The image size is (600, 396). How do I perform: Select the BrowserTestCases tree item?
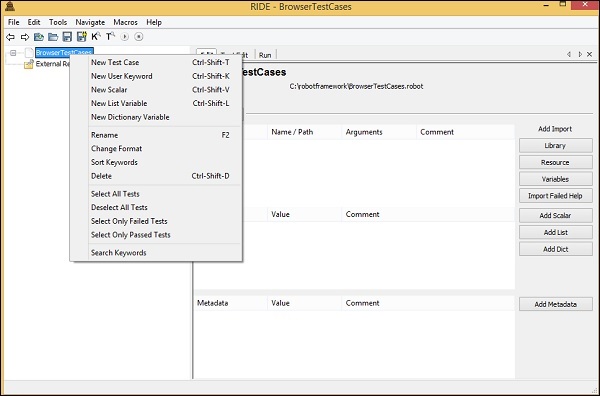click(64, 52)
